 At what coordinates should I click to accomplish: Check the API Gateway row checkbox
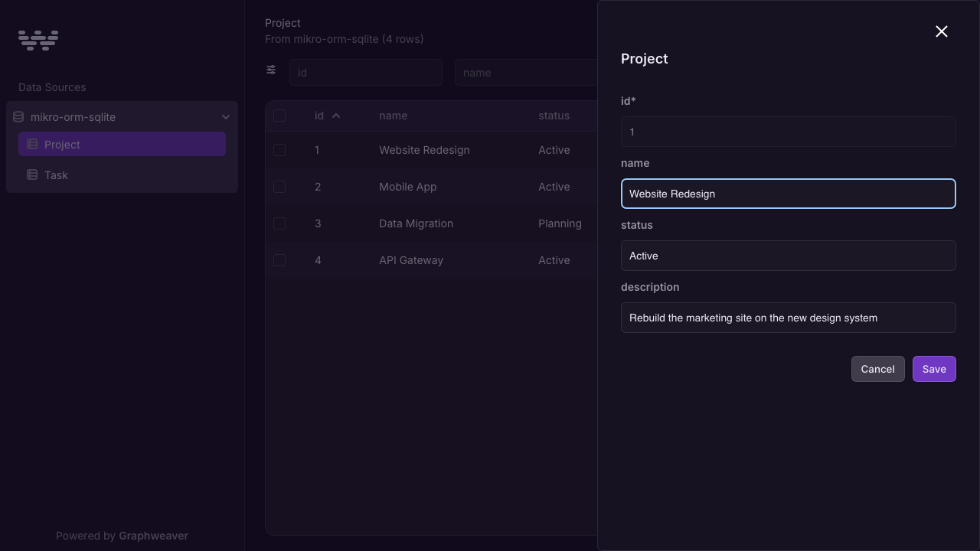click(x=279, y=260)
